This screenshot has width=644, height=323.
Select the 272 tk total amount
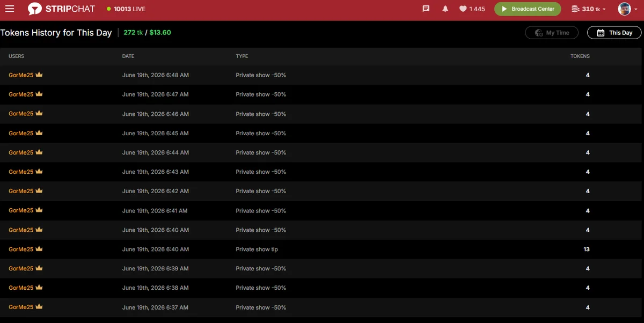tap(133, 32)
